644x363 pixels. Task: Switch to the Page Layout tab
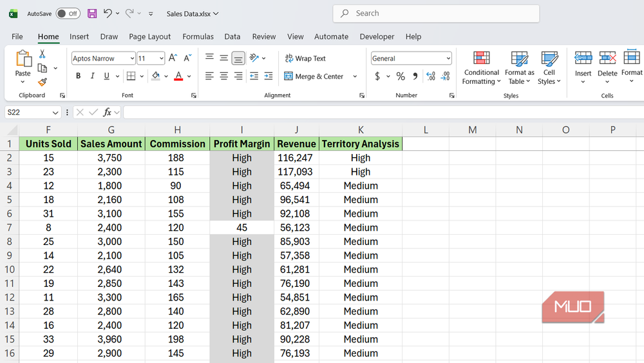point(149,37)
